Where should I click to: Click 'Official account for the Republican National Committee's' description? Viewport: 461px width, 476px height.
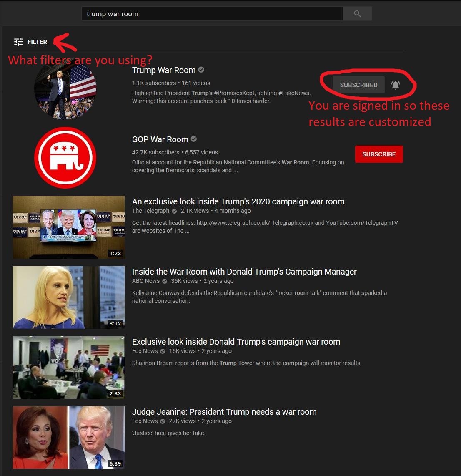pos(238,166)
